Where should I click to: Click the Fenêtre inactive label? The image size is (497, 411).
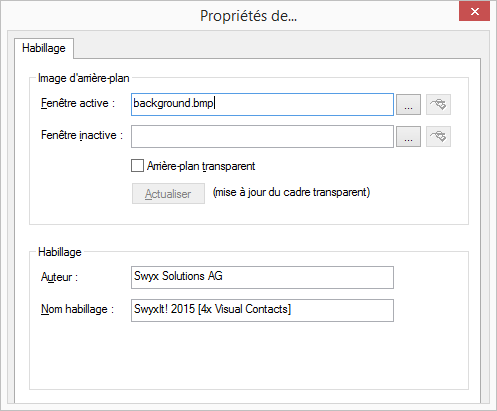click(x=82, y=135)
